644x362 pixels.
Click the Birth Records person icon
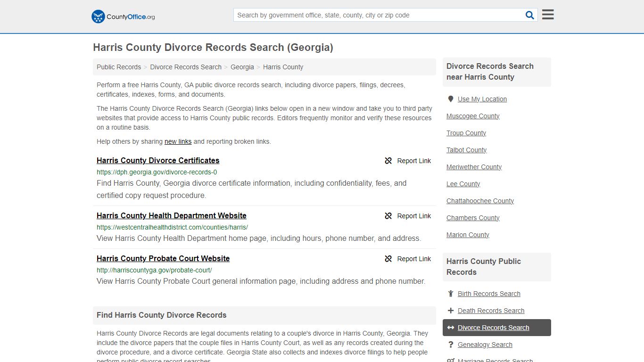pos(451,294)
